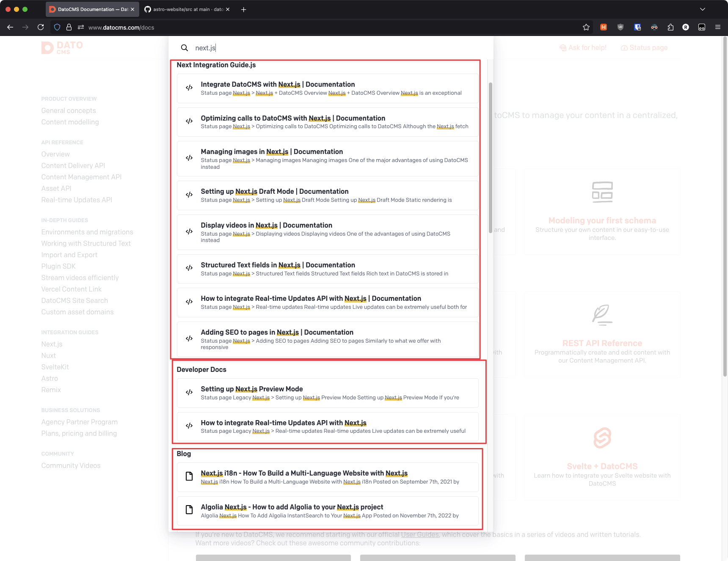
Task: Expand the list-all-tabs chevron
Action: (703, 9)
